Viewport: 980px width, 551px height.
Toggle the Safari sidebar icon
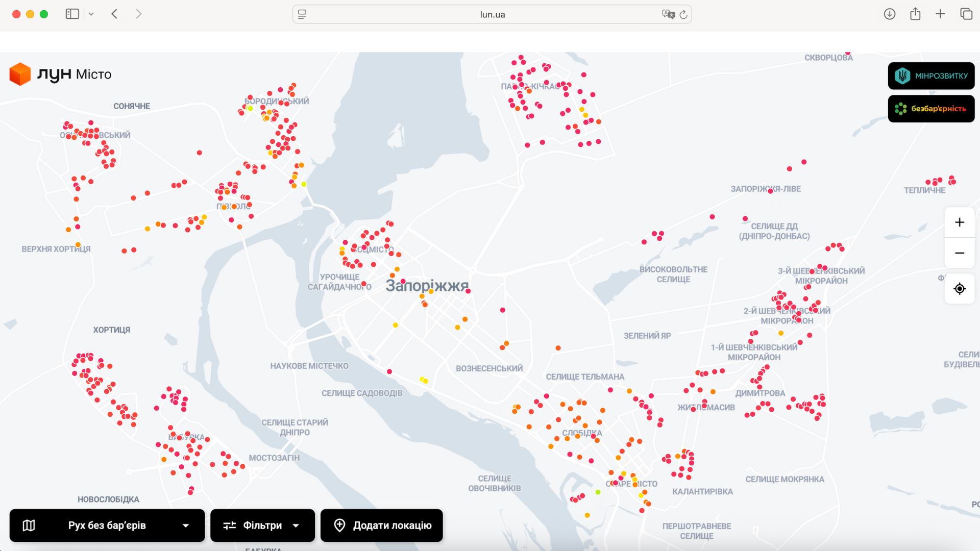[x=72, y=14]
